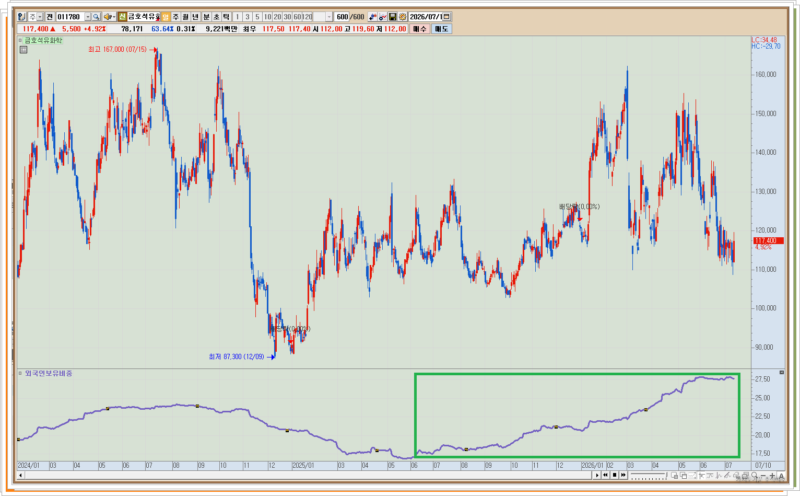Screen dimensions: 800x496
Task: Click the 최저 87,300 (12/09) low label
Action: tap(236, 357)
